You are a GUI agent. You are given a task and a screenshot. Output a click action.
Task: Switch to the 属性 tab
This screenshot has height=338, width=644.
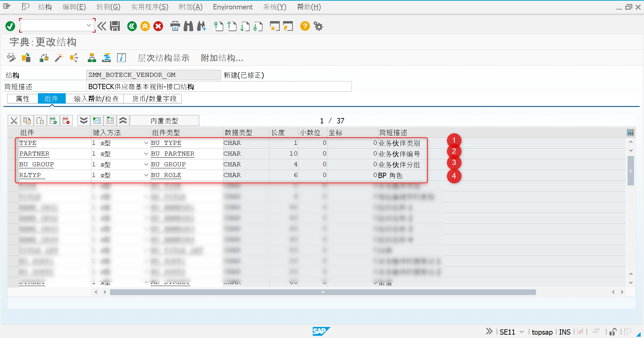pyautogui.click(x=22, y=98)
